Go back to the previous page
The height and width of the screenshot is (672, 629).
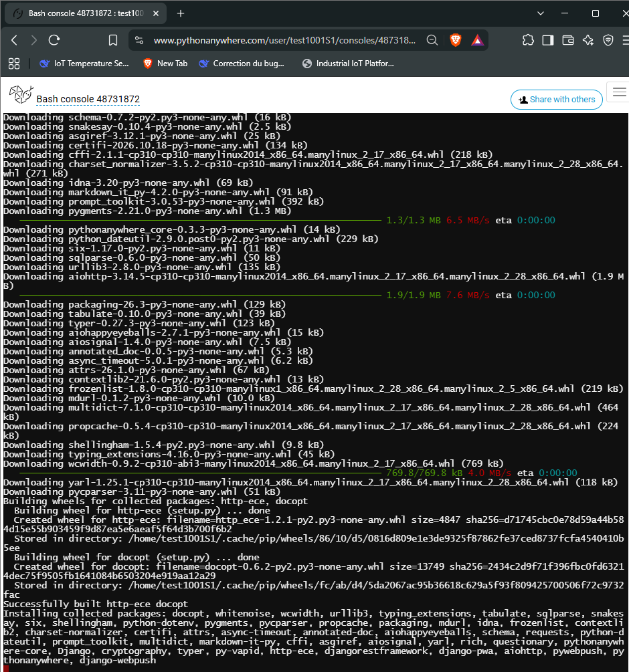click(15, 40)
